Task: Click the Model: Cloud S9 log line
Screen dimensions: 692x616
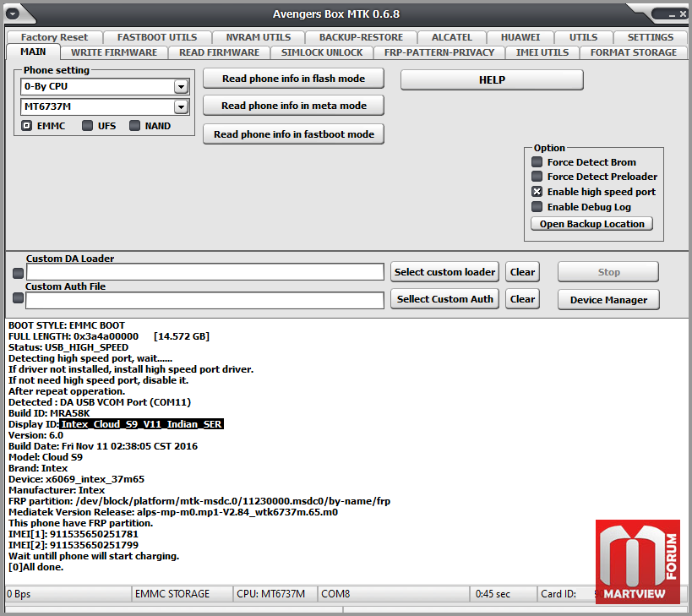Action: (x=46, y=457)
